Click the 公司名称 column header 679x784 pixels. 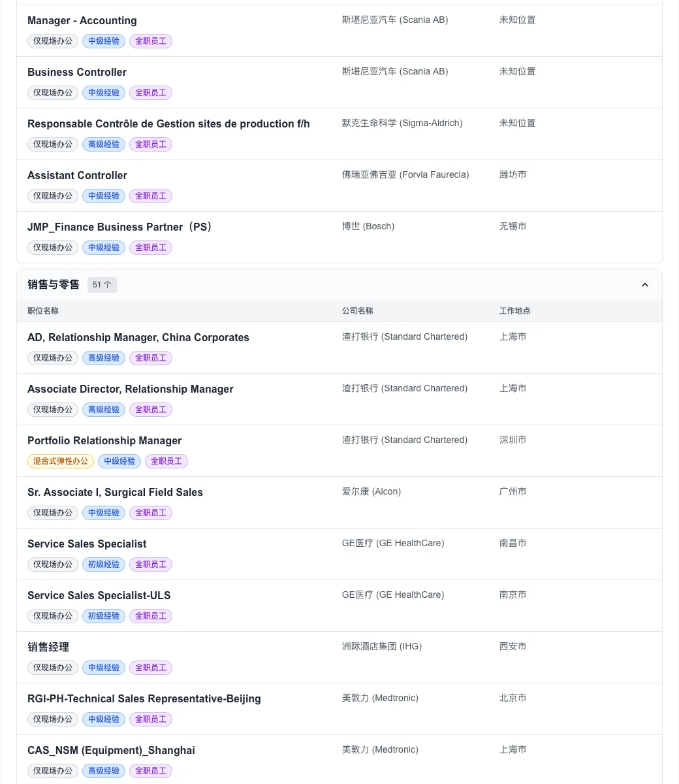[x=358, y=311]
